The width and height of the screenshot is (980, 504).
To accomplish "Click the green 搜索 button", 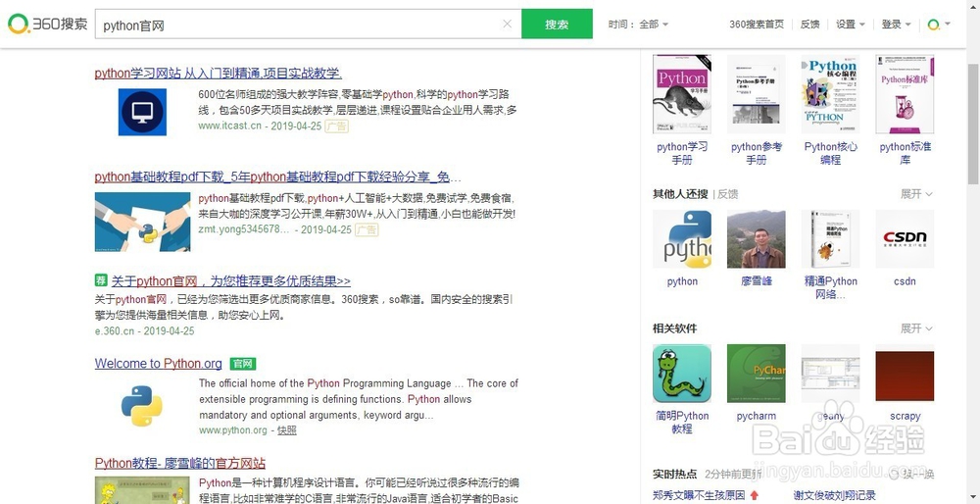I will click(557, 24).
